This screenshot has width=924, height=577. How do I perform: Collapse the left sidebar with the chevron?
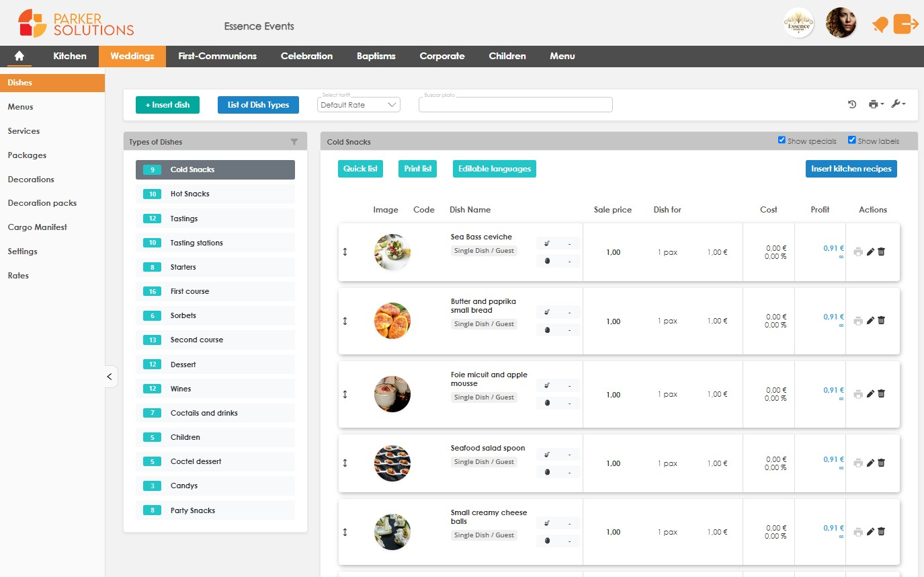110,377
